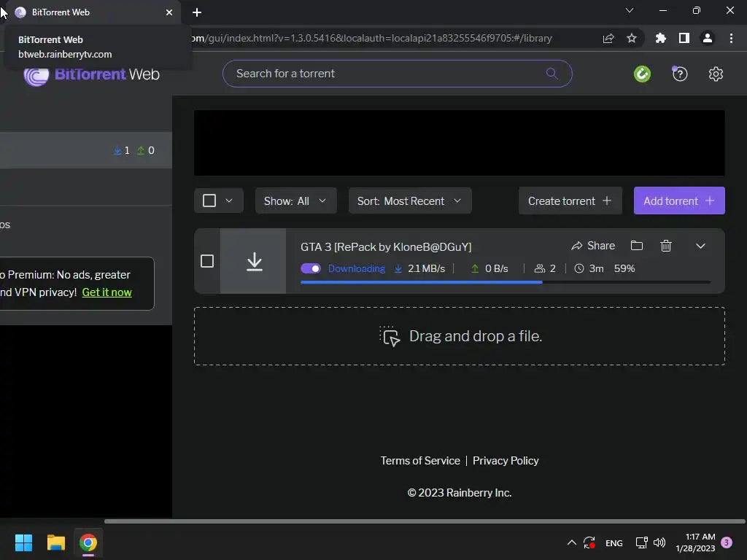Open a new browser tab
Viewport: 747px width, 560px height.
pos(197,12)
